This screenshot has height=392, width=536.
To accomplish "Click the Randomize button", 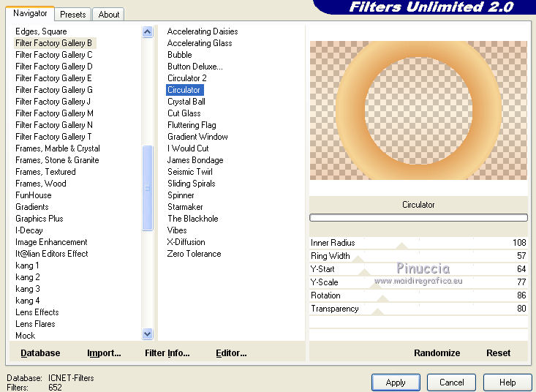I will tap(437, 353).
